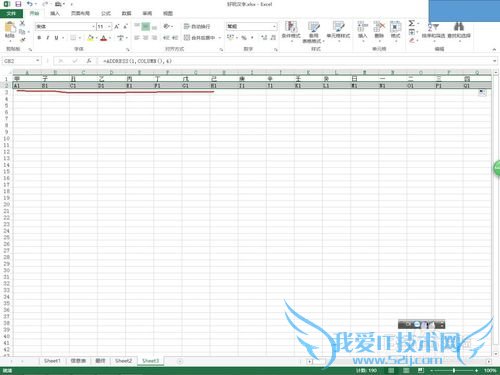Add a new sheet with plus button
Screen dimensions: 500x375
[x=179, y=361]
